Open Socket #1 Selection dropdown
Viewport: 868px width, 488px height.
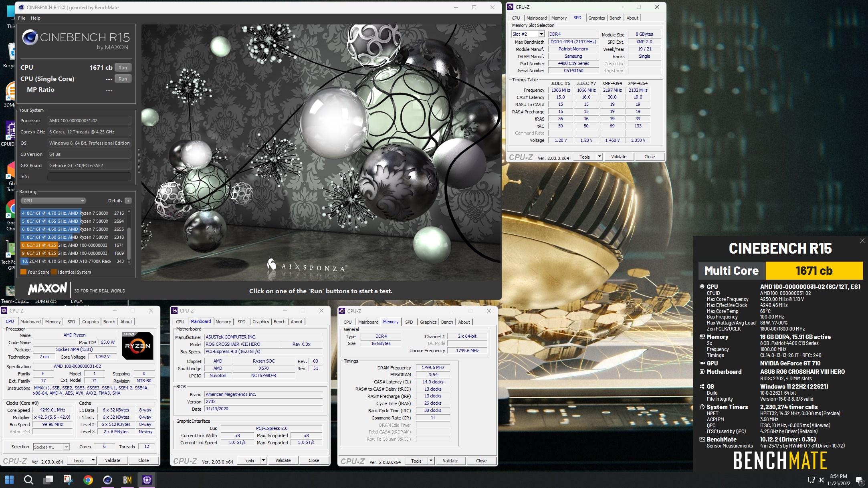pyautogui.click(x=51, y=447)
